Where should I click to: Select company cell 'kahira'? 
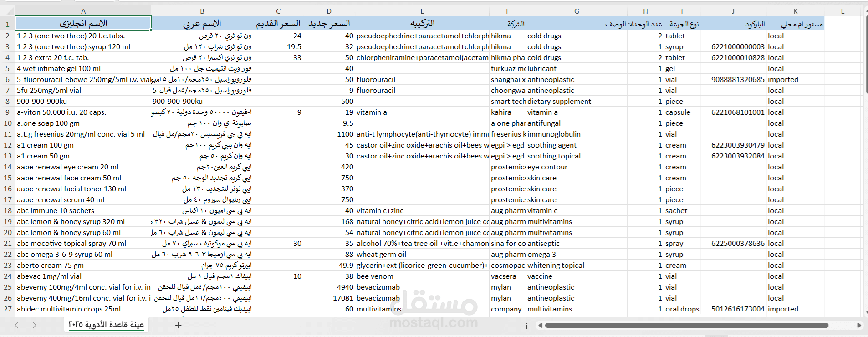click(x=508, y=112)
